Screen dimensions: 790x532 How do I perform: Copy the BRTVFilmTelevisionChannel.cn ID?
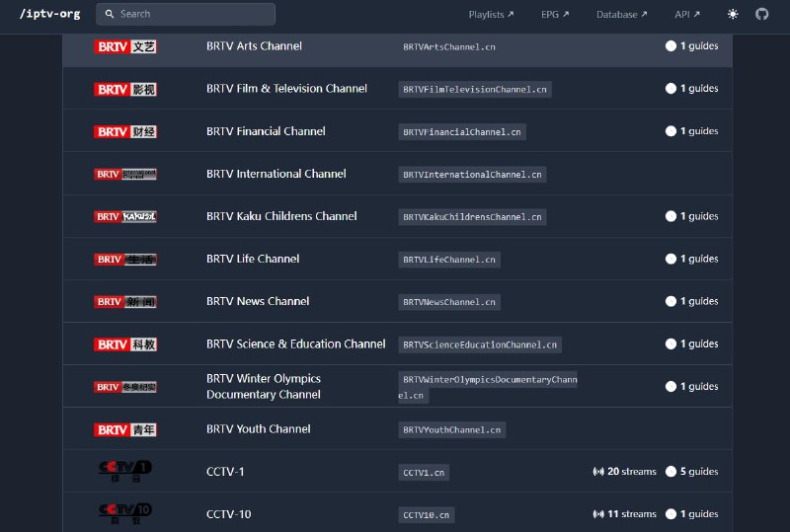[x=475, y=90]
